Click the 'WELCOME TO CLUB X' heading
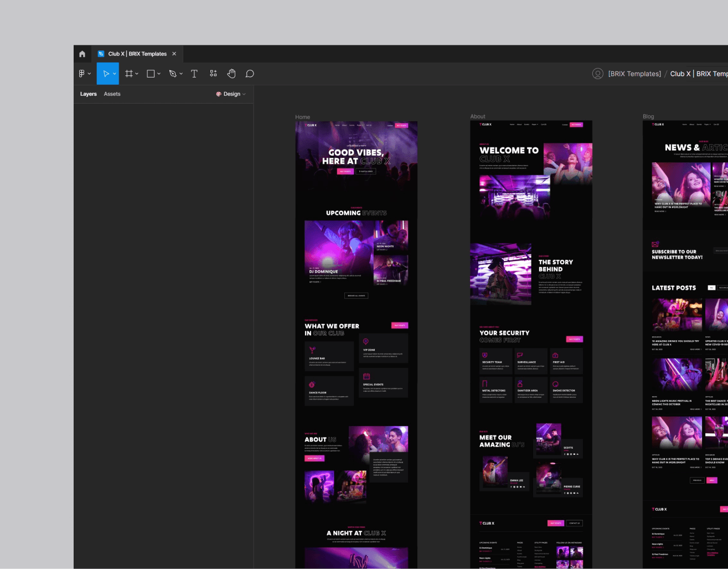The width and height of the screenshot is (728, 569). [509, 155]
